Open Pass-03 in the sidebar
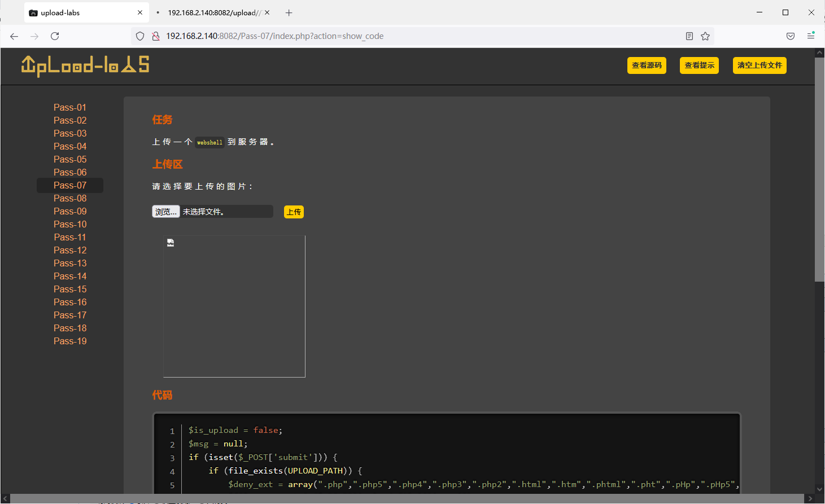 click(x=70, y=133)
